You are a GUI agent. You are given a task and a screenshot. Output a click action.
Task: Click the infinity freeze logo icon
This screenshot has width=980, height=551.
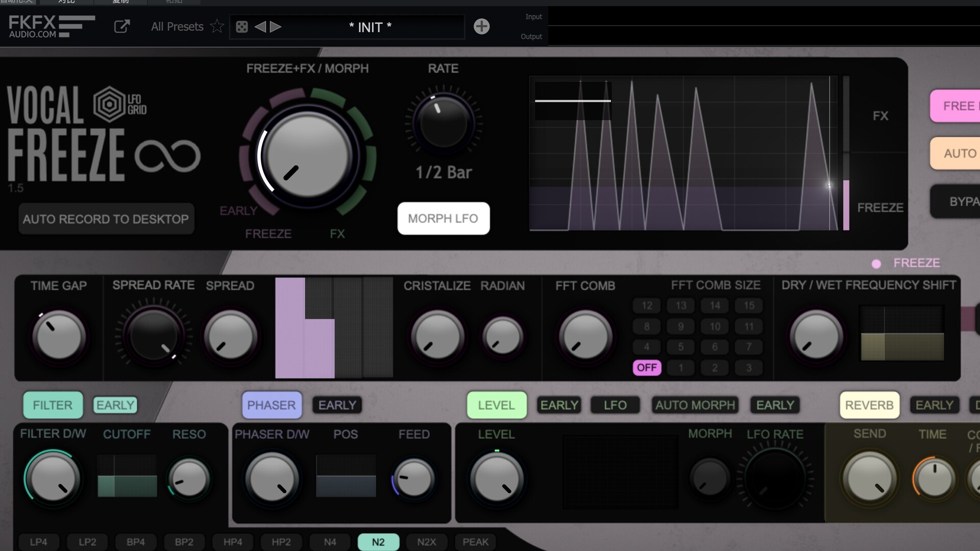167,156
